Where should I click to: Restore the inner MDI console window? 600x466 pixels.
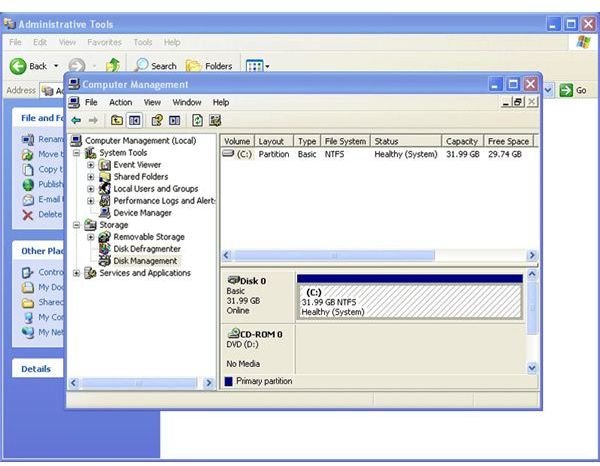[x=518, y=102]
